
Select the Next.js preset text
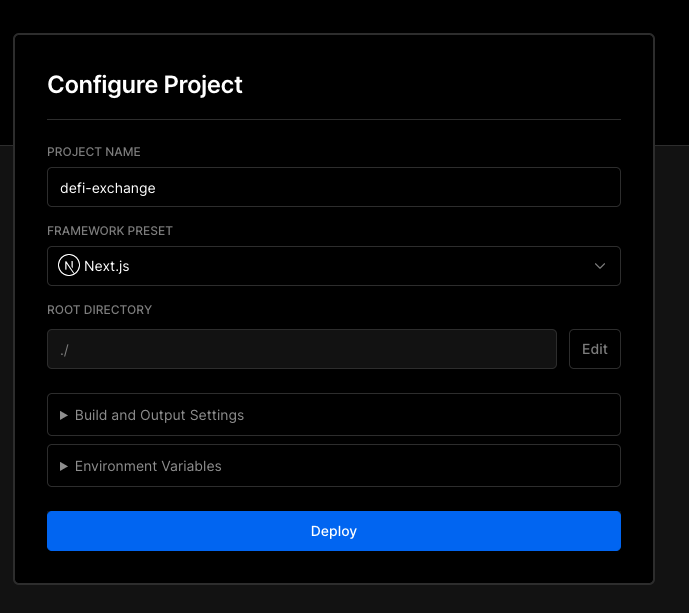coord(108,266)
